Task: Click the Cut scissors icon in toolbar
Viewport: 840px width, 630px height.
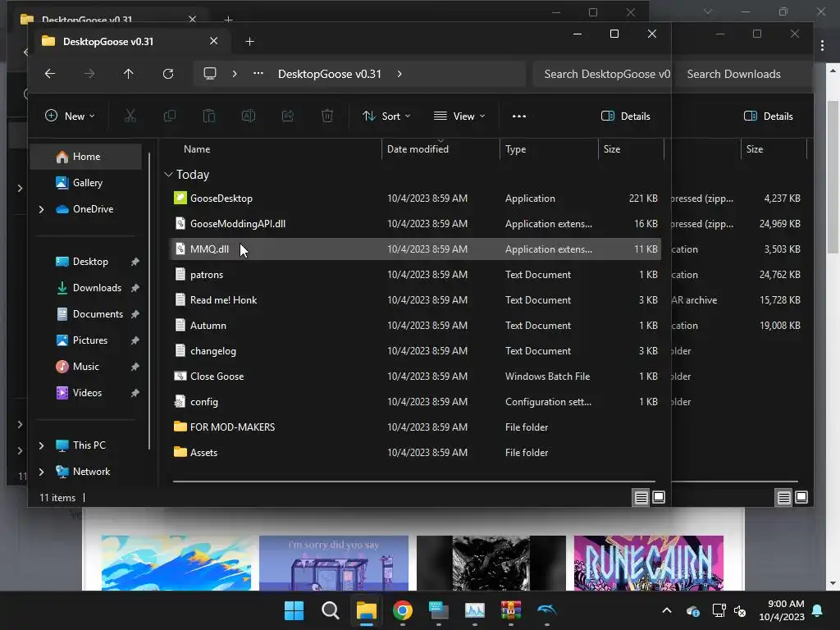Action: [x=130, y=116]
